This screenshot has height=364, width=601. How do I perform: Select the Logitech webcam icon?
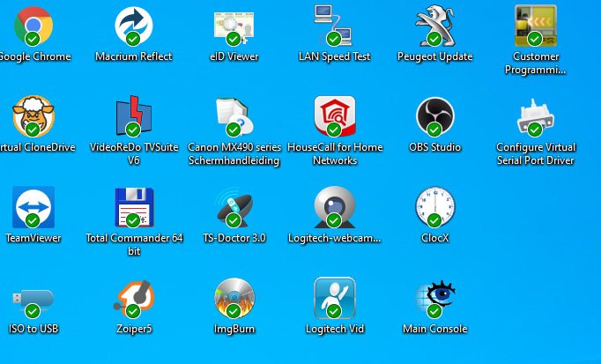[335, 207]
